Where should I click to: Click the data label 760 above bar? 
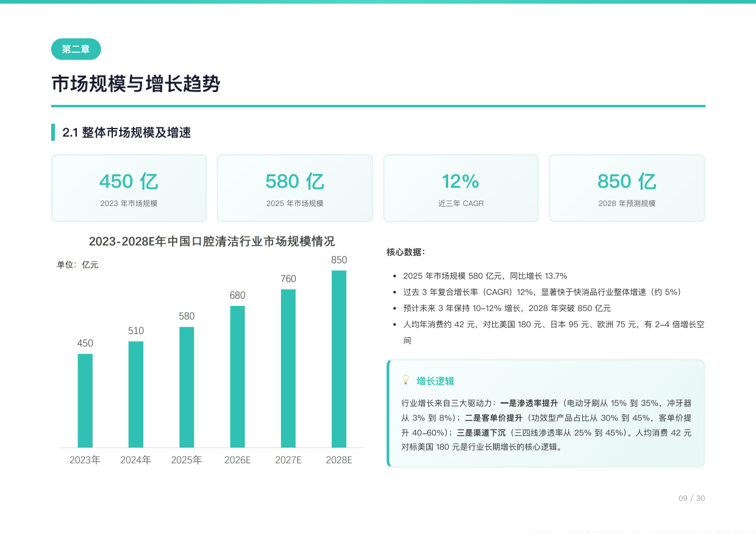pos(288,279)
